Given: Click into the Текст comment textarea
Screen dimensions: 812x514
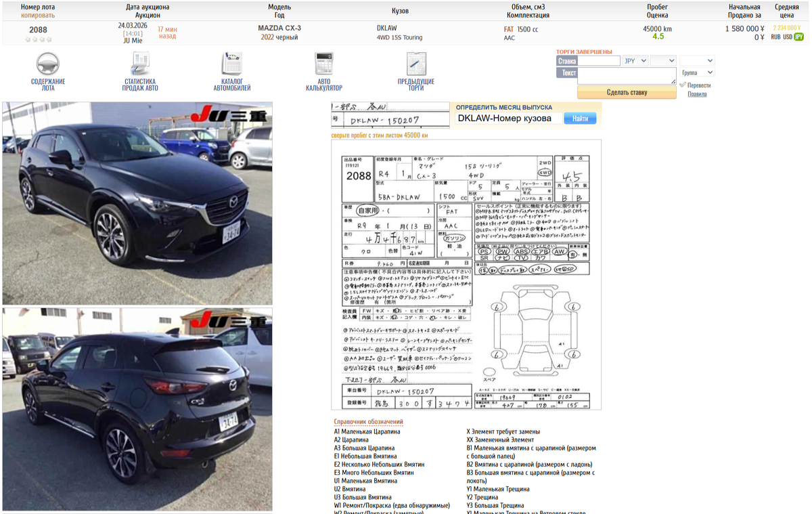Looking at the screenshot, I should coord(627,75).
